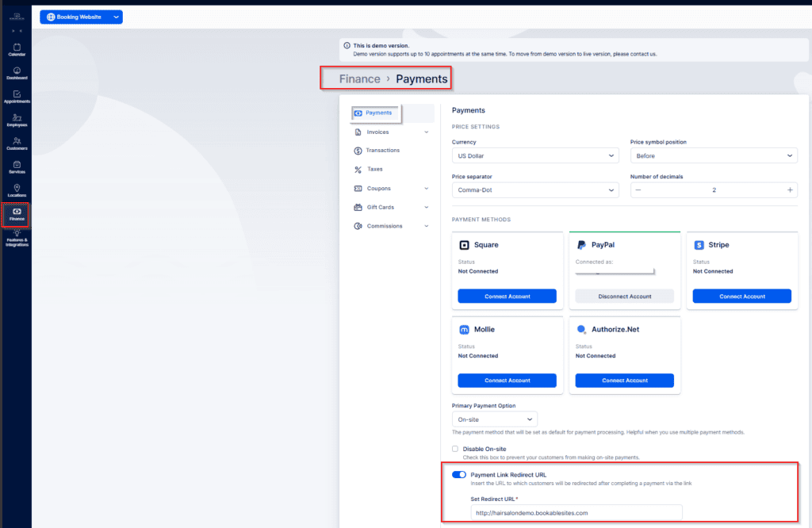Go to Dashboard in the sidebar
This screenshot has width=812, height=528.
[17, 73]
